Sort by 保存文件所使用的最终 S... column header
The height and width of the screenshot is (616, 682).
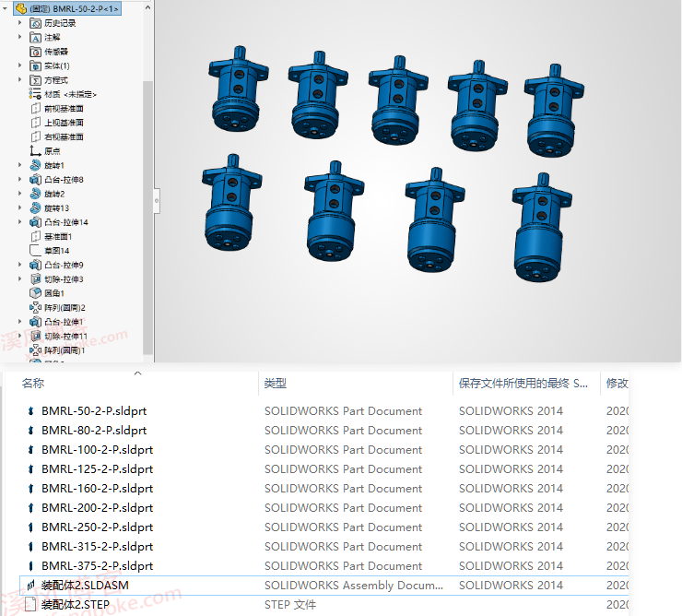click(x=523, y=383)
